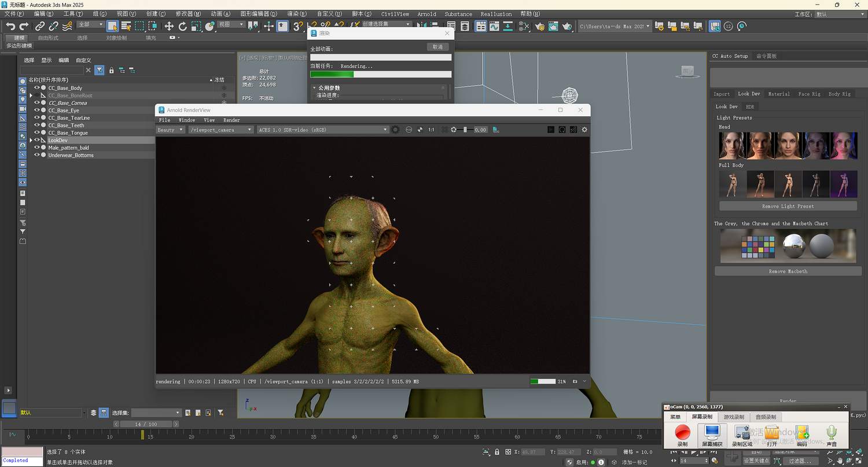The image size is (868, 467).
Task: Toggle visibility of CC_Base_Eye
Action: pos(37,110)
